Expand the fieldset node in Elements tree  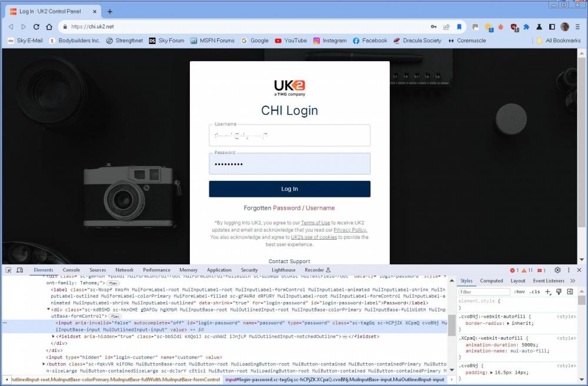pyautogui.click(x=54, y=337)
